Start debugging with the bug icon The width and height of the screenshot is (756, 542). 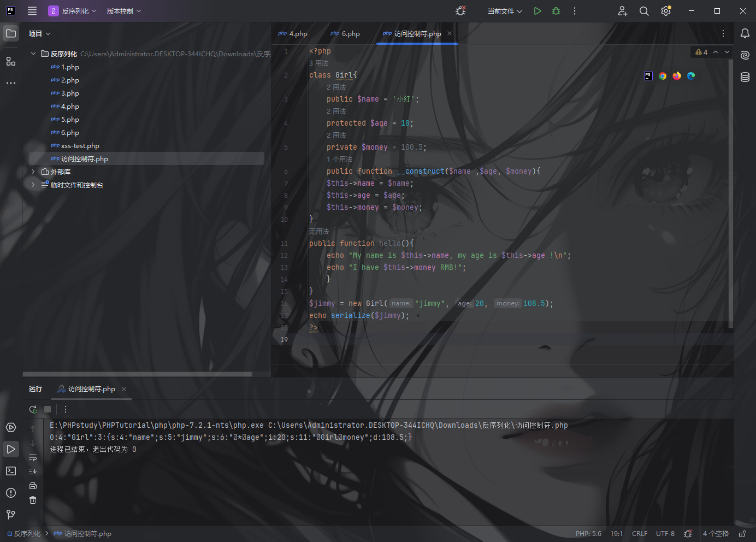[556, 11]
